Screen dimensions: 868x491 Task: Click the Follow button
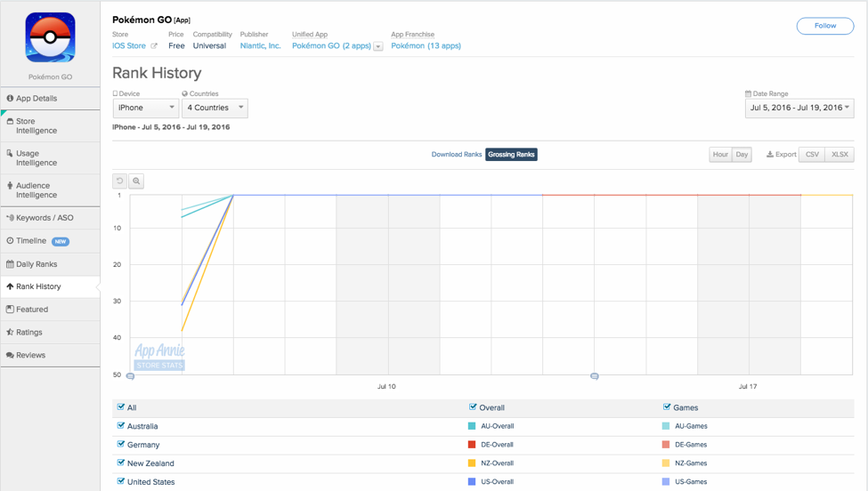click(824, 26)
